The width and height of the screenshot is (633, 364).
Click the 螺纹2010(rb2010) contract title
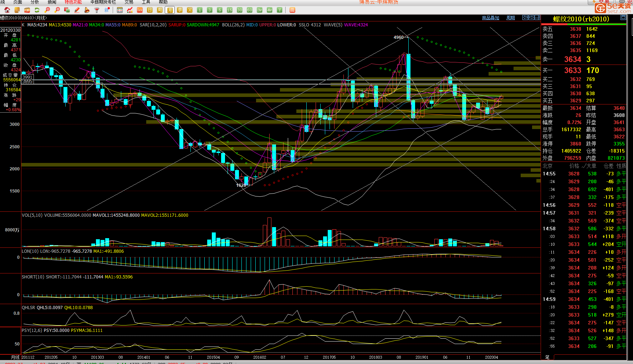(581, 19)
